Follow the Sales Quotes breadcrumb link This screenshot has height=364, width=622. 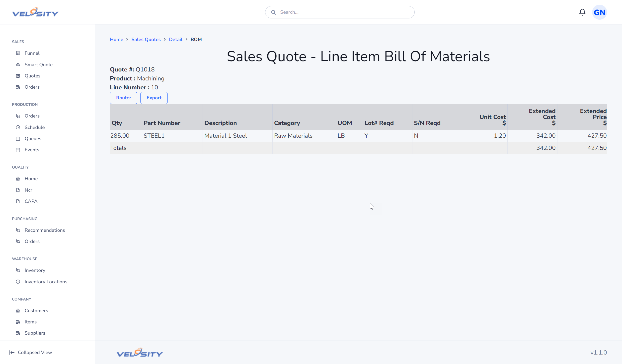point(146,39)
